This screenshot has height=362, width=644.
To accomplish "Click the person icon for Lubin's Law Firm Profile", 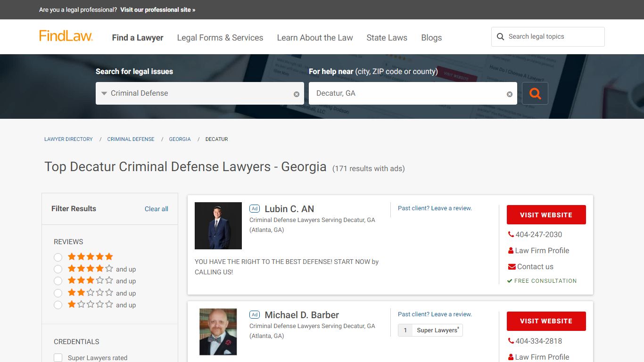I will point(511,250).
